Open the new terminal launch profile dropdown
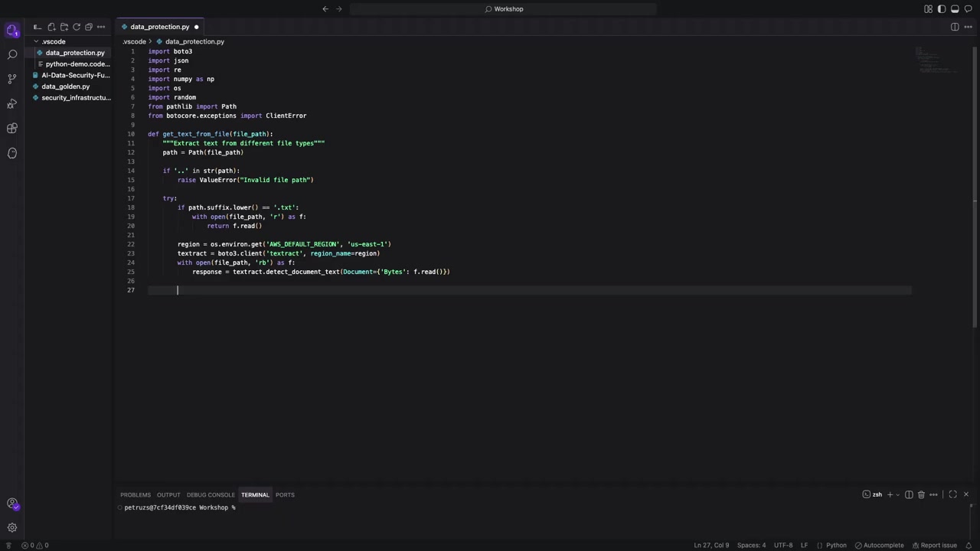The width and height of the screenshot is (980, 551). click(898, 495)
